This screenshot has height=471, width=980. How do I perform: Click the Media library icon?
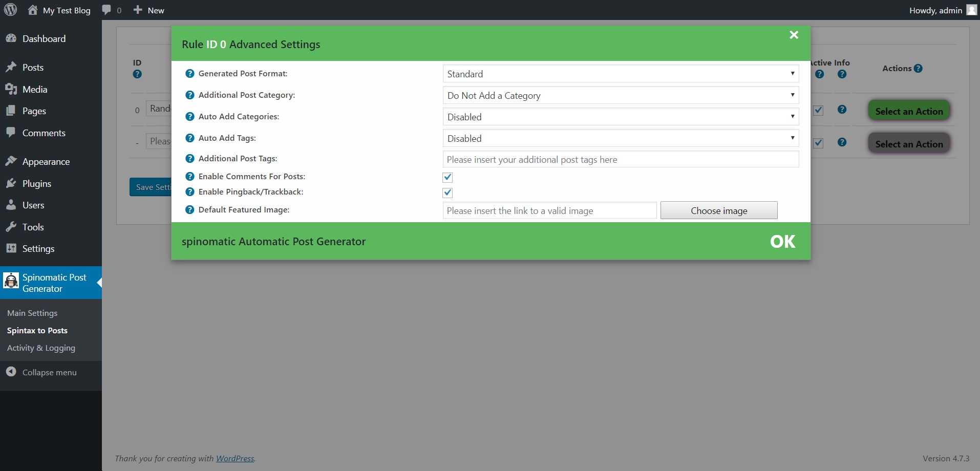click(11, 89)
